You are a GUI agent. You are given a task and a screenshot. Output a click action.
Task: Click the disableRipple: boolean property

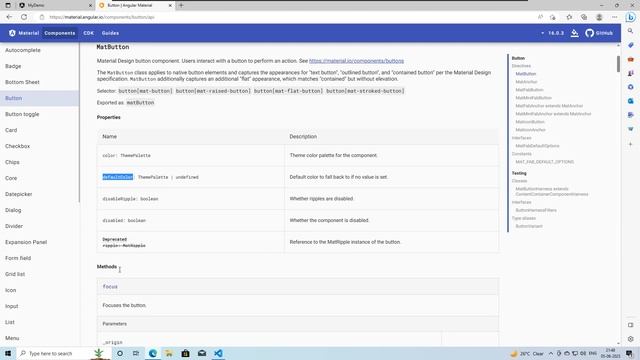pos(130,199)
